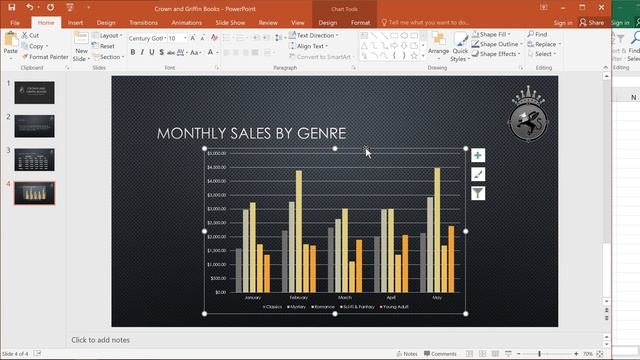Open Chart Filters funnel button
The height and width of the screenshot is (360, 640).
[x=478, y=193]
